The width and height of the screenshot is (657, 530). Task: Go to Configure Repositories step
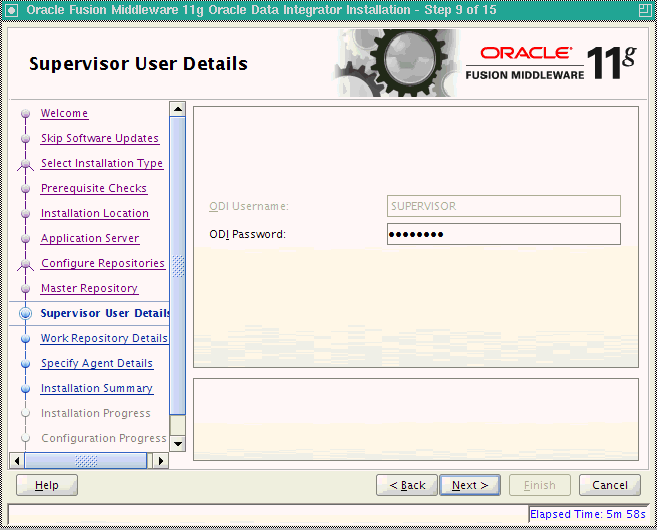coord(103,263)
